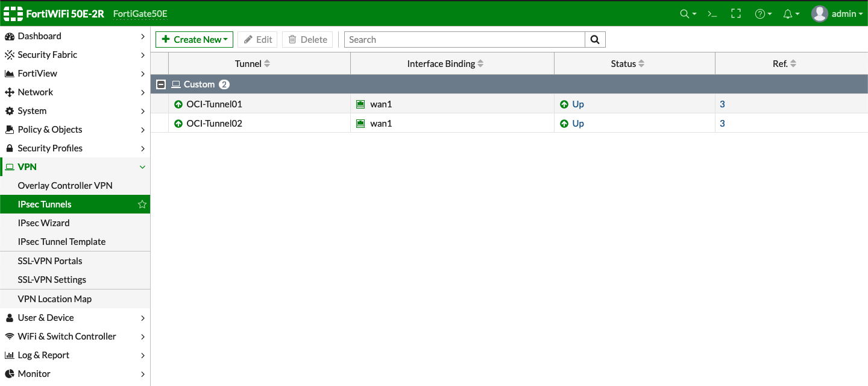Expand the Network menu chevron
Viewport: 868px width, 386px height.
tap(142, 92)
